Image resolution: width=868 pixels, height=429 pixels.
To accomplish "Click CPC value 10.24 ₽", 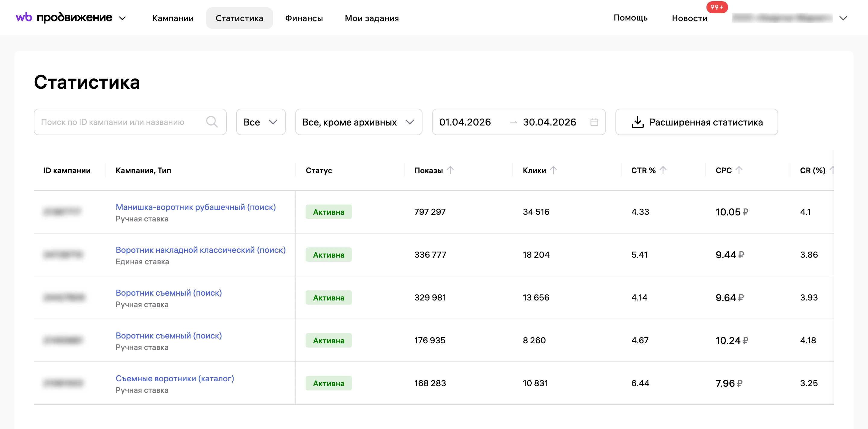I will [x=731, y=340].
